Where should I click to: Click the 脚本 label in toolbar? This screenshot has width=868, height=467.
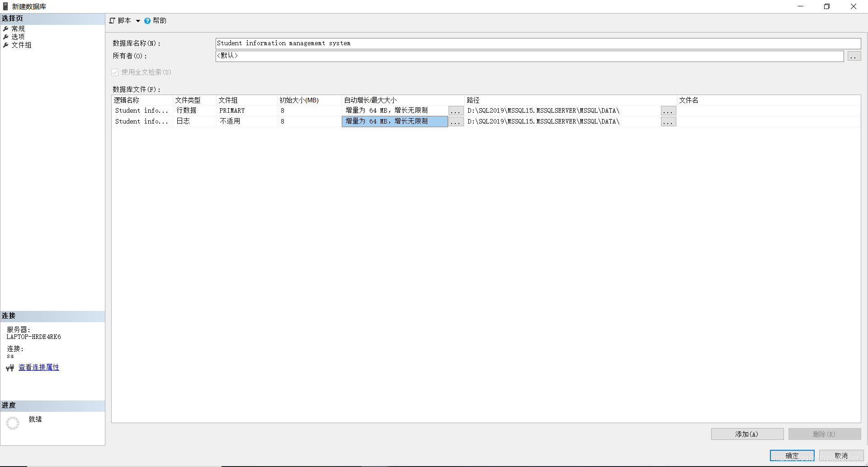click(124, 21)
